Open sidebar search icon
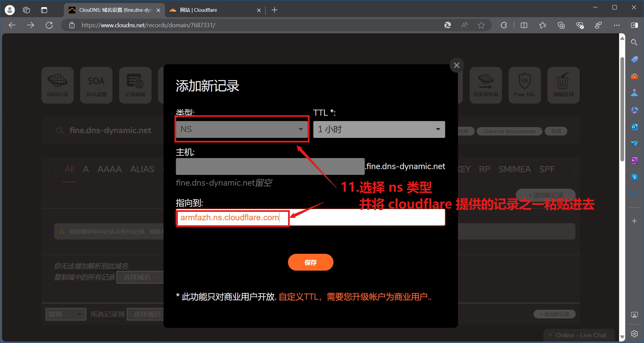The width and height of the screenshot is (644, 343). [634, 43]
